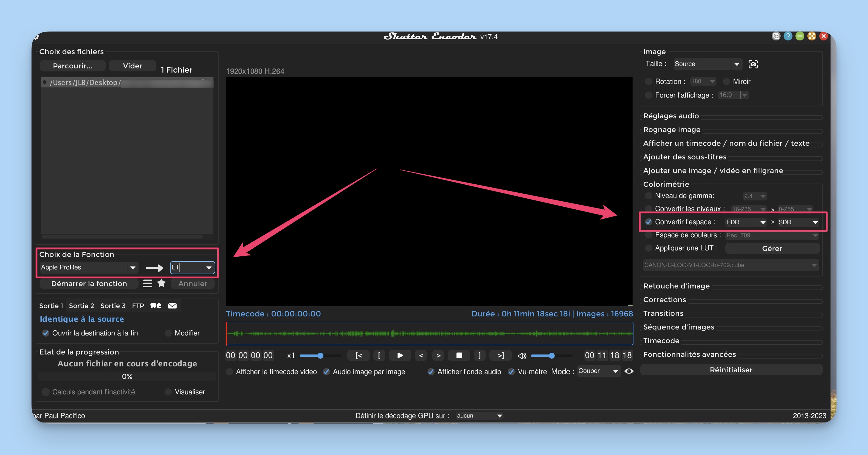Enable Afficher le timecode video option

(x=229, y=372)
